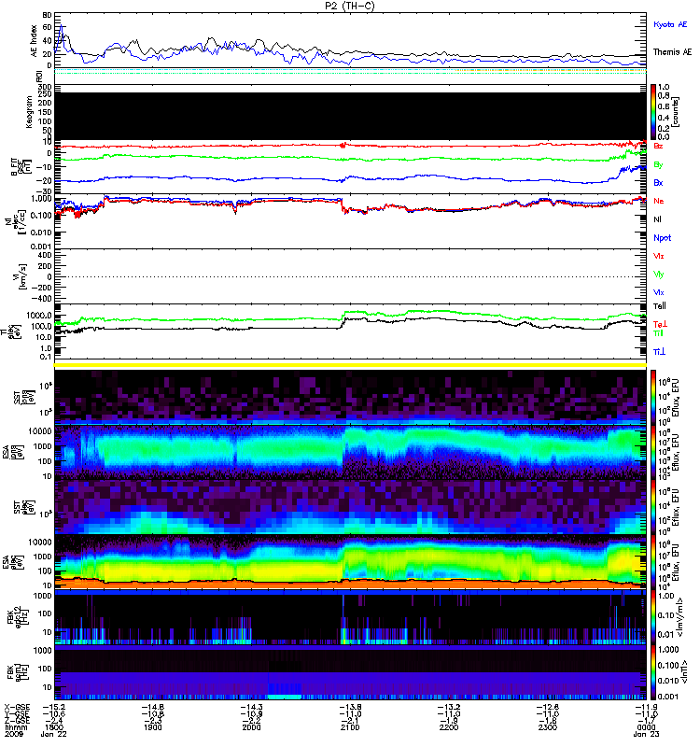
Task: Click inside the black Keogram panel
Action: 351,116
